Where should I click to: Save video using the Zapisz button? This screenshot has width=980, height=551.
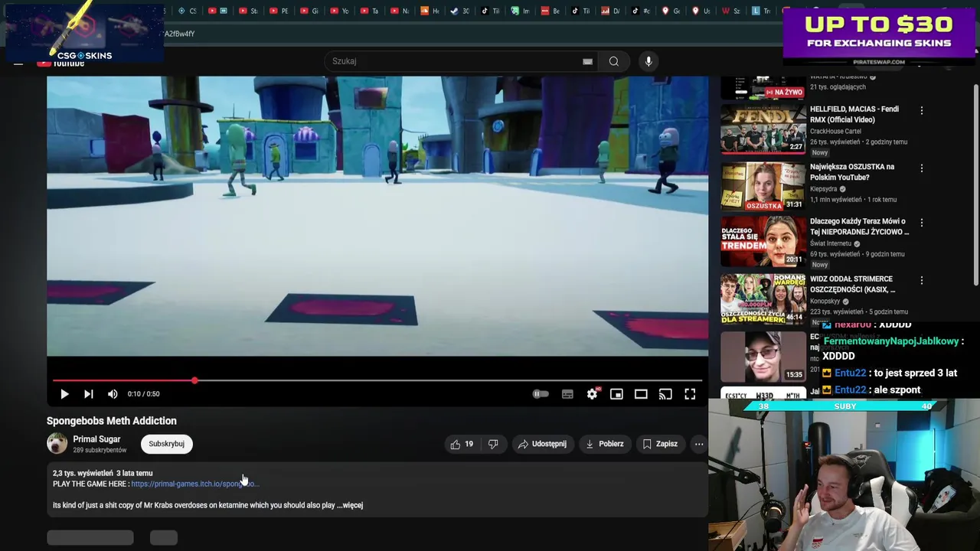click(660, 444)
